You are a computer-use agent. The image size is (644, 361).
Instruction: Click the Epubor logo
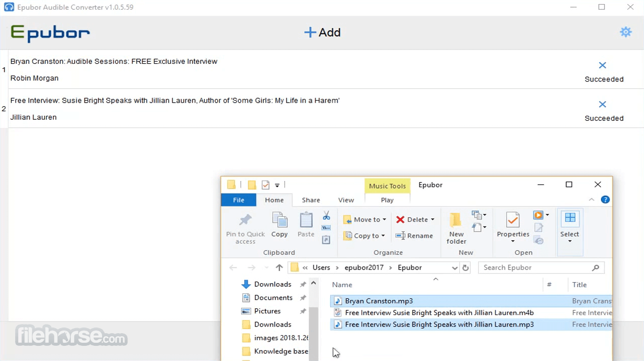pos(50,33)
